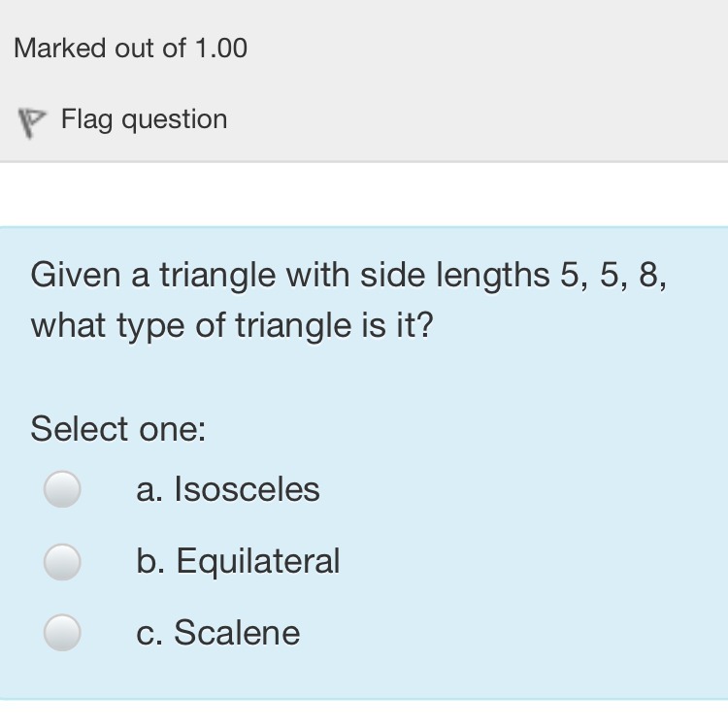Pick the Scalene radio button

tap(62, 632)
